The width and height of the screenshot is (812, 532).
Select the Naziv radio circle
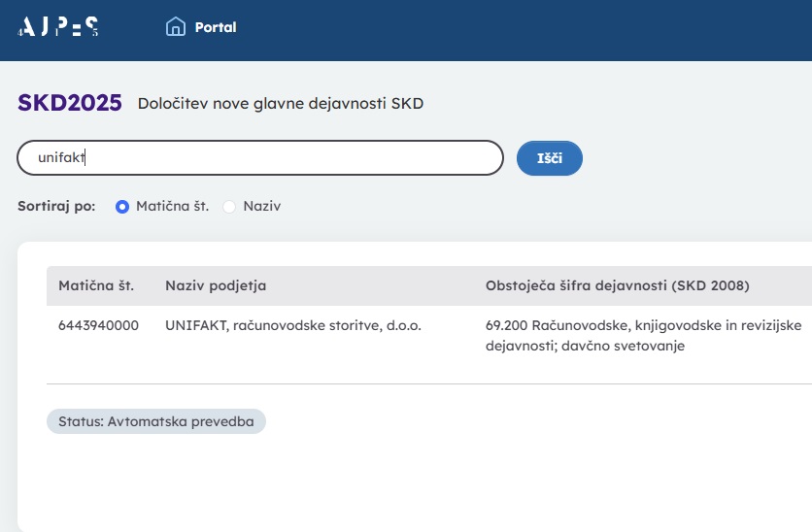(x=230, y=207)
